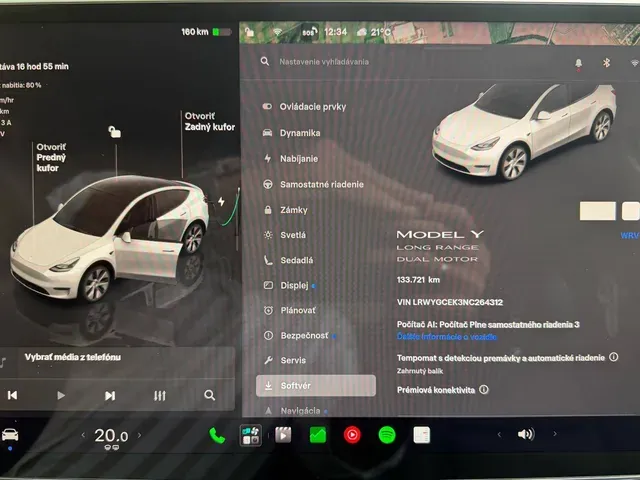Open the Zámky locks menu
This screenshot has height=480, width=640.
coord(285,210)
